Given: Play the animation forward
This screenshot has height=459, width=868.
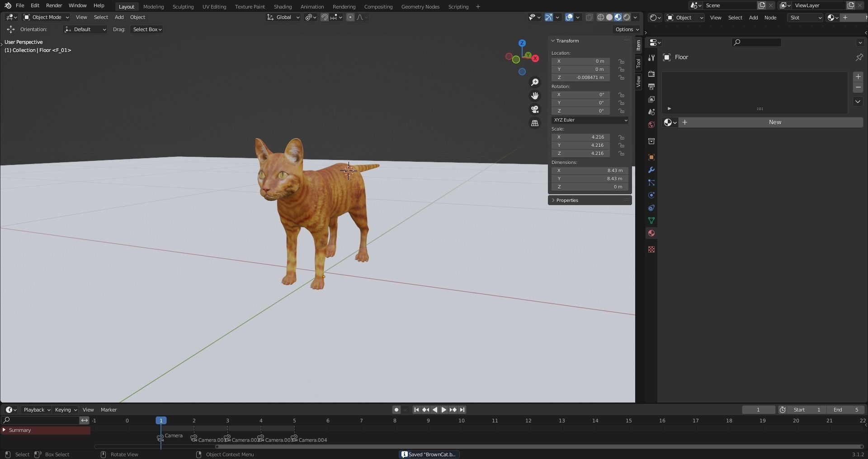Looking at the screenshot, I should [444, 410].
